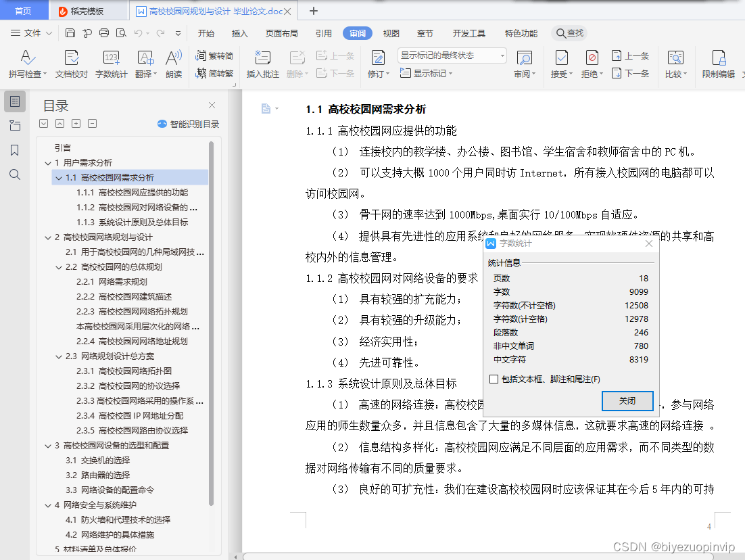Click the track changes icon
The height and width of the screenshot is (560, 745).
click(x=378, y=58)
